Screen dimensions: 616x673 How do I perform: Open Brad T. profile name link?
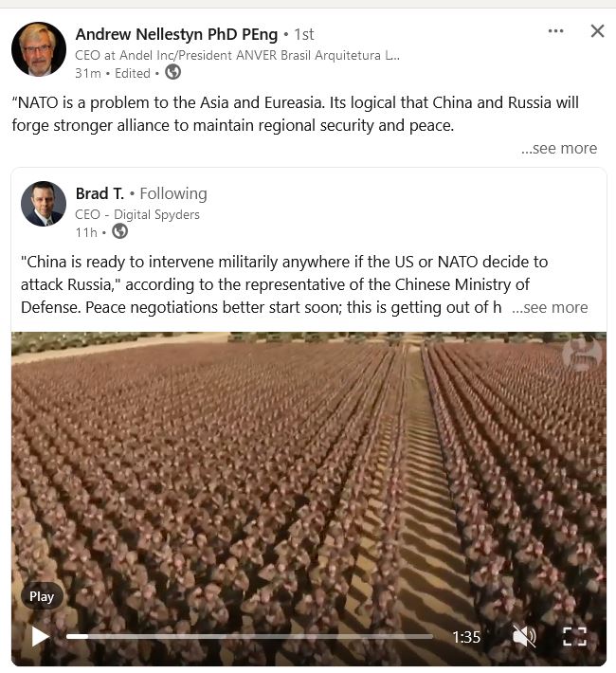100,193
